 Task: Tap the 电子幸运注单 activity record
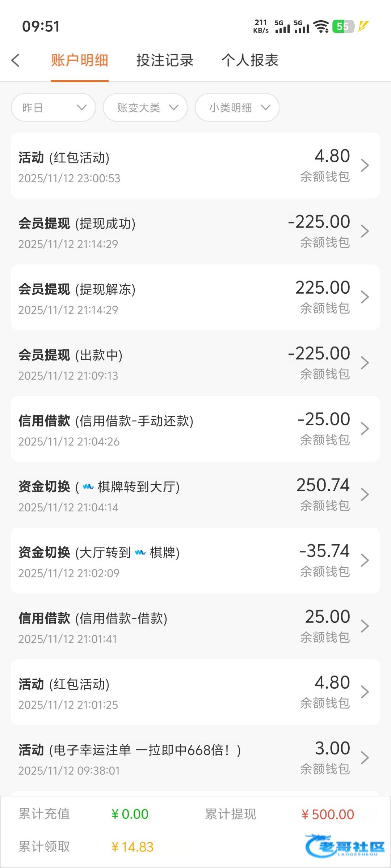[x=195, y=758]
